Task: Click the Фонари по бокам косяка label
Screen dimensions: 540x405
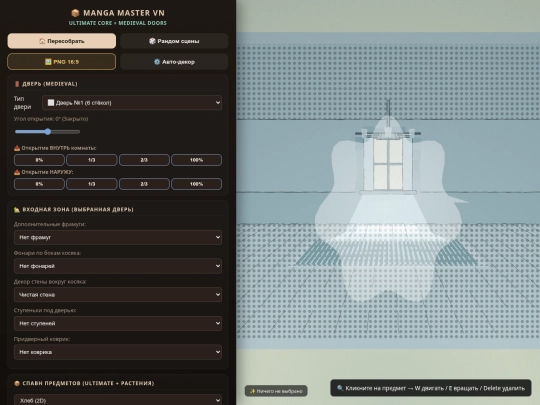Action: 48,253
